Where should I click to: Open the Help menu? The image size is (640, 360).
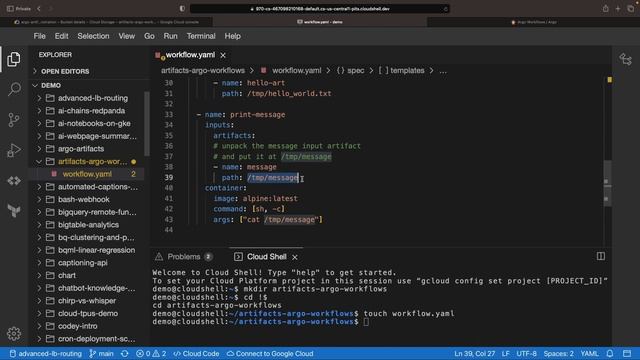[x=232, y=36]
